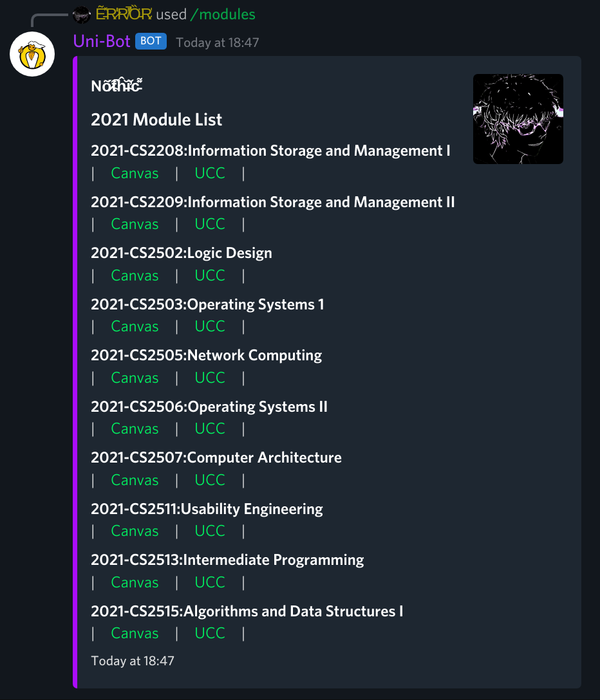The image size is (600, 700).
Task: Click the Uni-Bot avatar icon
Action: click(x=32, y=54)
